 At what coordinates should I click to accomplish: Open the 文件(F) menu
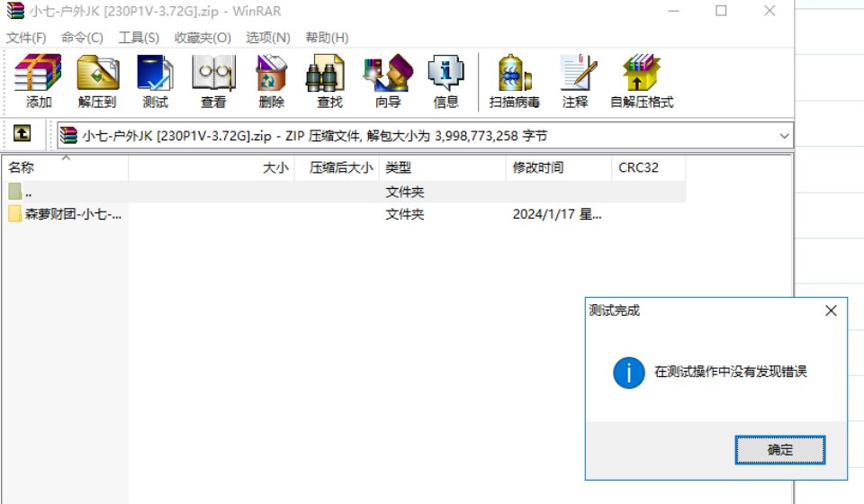(x=26, y=38)
